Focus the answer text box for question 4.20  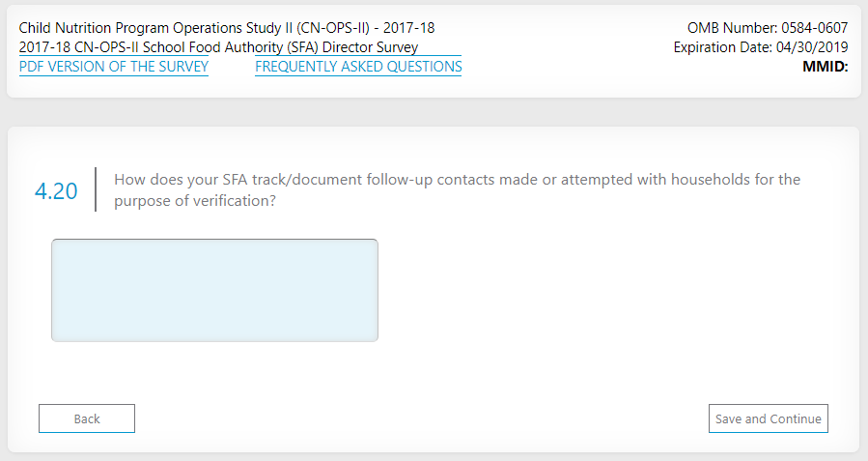click(214, 290)
